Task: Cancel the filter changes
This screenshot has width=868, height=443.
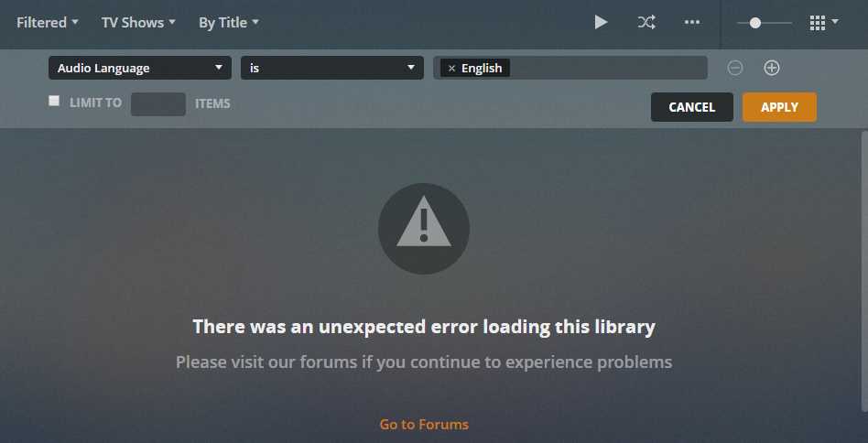Action: [692, 107]
